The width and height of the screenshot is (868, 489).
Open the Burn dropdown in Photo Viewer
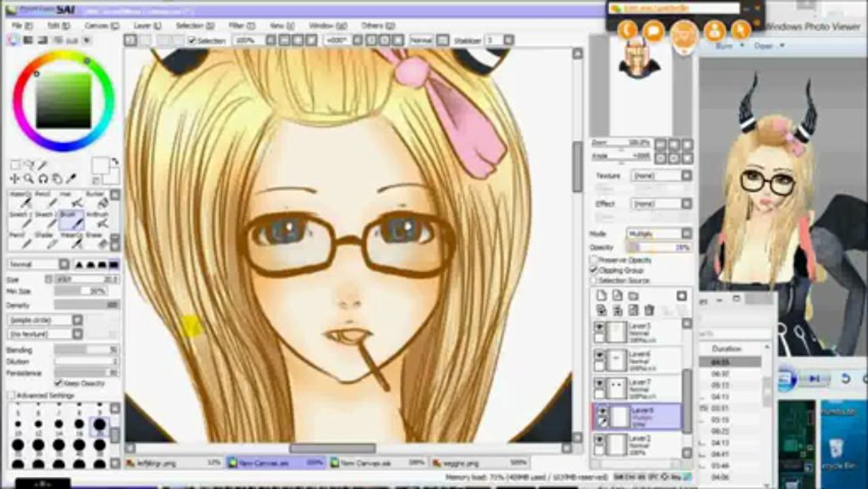(730, 46)
